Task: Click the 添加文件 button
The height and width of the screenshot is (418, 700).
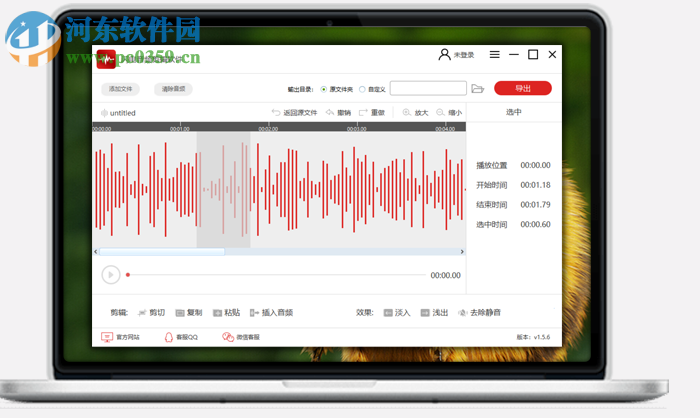Action: point(121,89)
